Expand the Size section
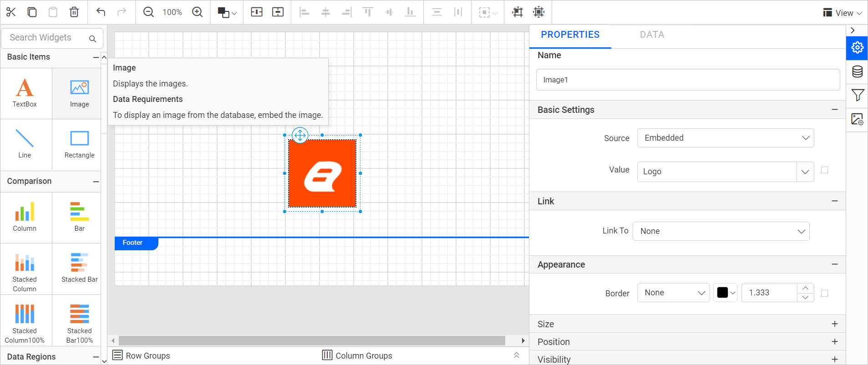The image size is (868, 365). pyautogui.click(x=835, y=324)
